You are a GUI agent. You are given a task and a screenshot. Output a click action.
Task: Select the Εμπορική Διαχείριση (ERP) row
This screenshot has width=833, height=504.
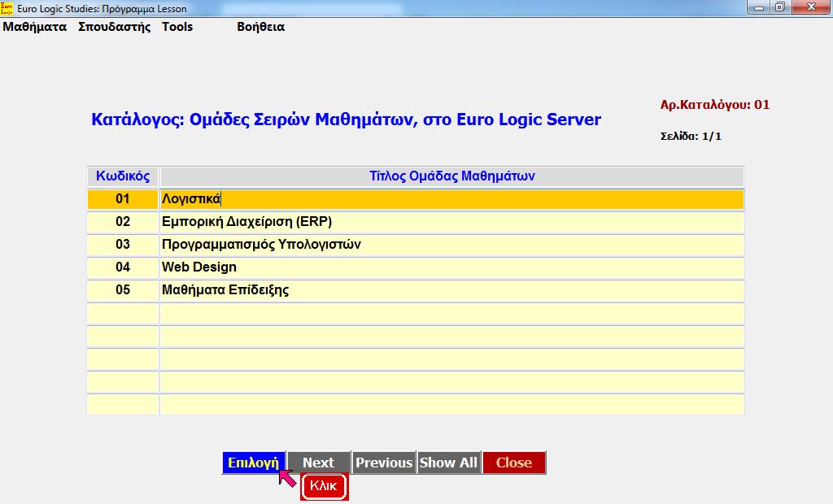tap(451, 222)
